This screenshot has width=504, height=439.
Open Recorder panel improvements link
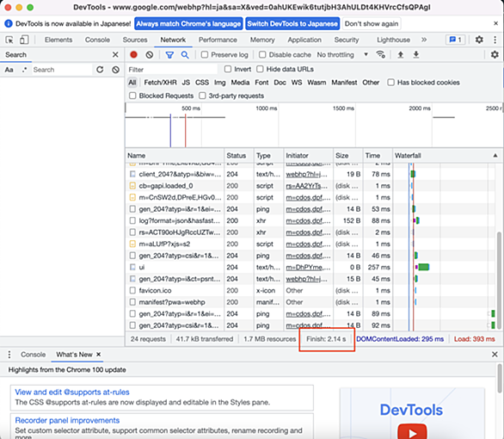pyautogui.click(x=67, y=420)
